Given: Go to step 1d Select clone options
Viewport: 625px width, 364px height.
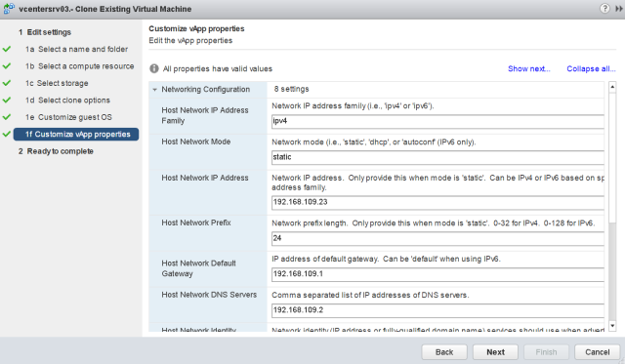Looking at the screenshot, I should (67, 100).
